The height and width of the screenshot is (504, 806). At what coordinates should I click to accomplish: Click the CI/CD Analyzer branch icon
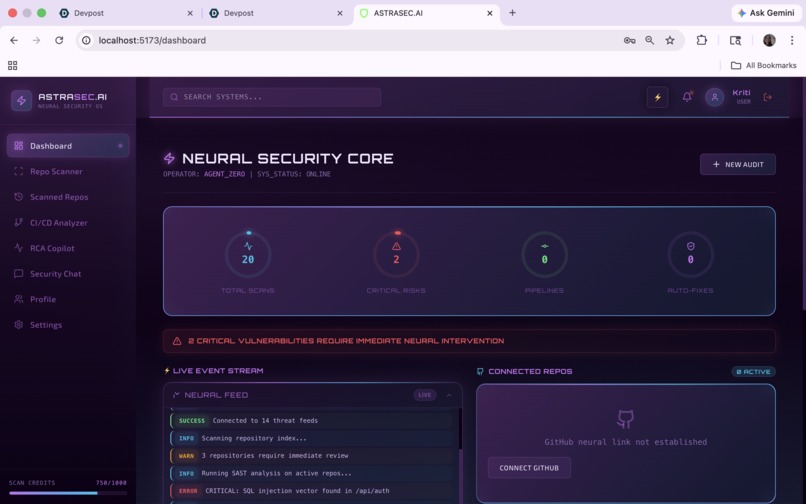(19, 222)
